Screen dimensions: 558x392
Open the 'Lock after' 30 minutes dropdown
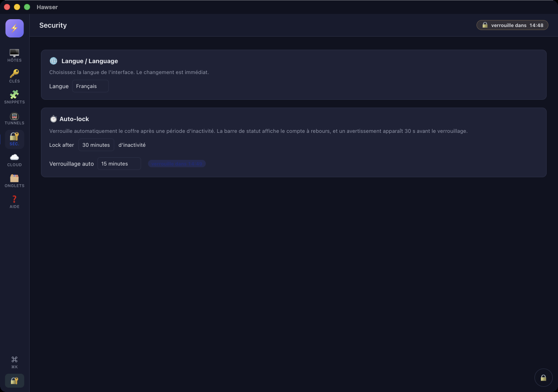96,145
